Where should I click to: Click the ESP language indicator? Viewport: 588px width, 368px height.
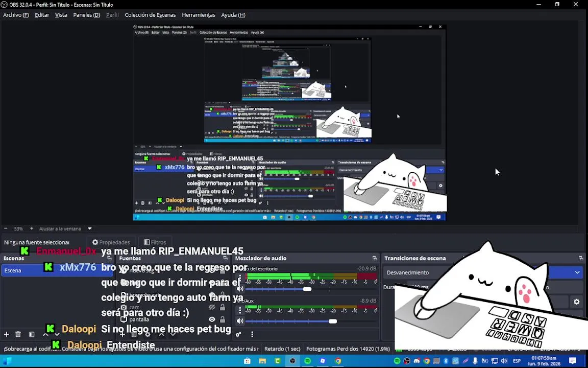pos(517,361)
